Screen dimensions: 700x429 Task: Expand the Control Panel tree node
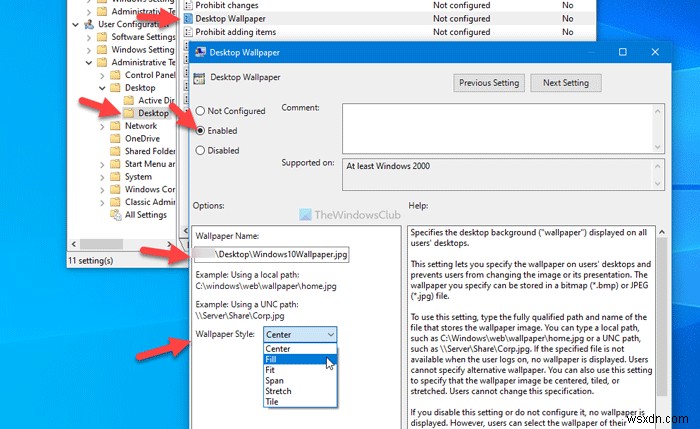[x=102, y=75]
